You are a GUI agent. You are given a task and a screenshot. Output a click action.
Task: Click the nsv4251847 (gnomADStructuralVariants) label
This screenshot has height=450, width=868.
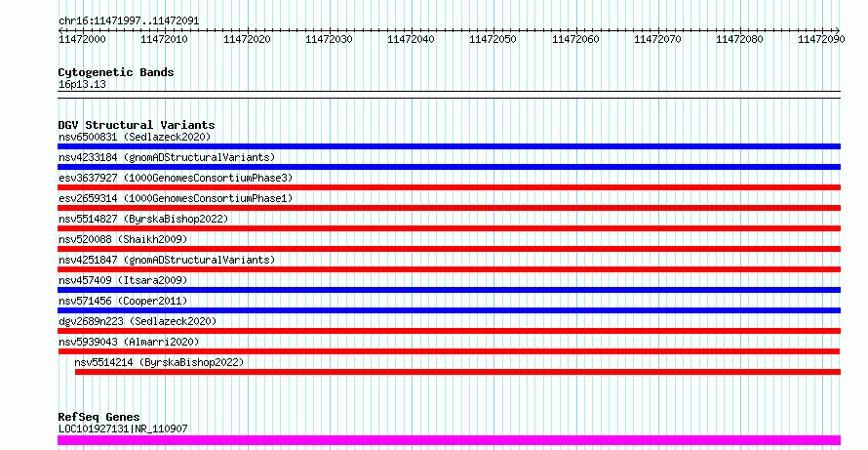[167, 260]
